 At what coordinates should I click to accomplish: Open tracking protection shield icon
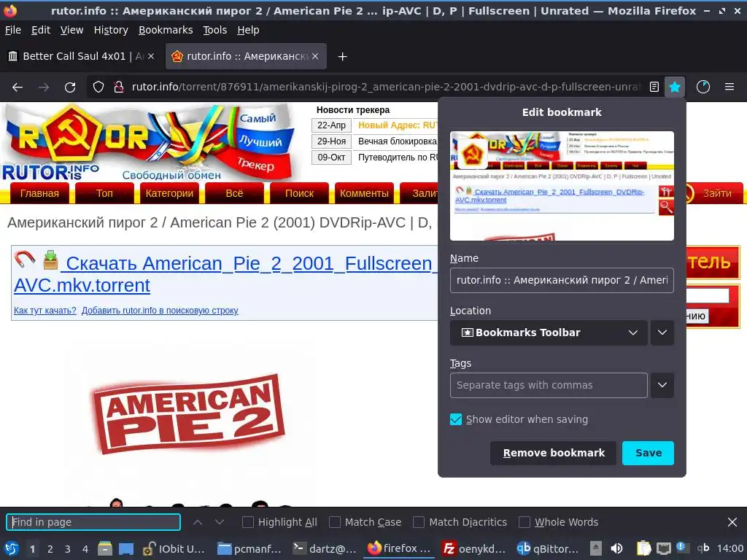98,87
